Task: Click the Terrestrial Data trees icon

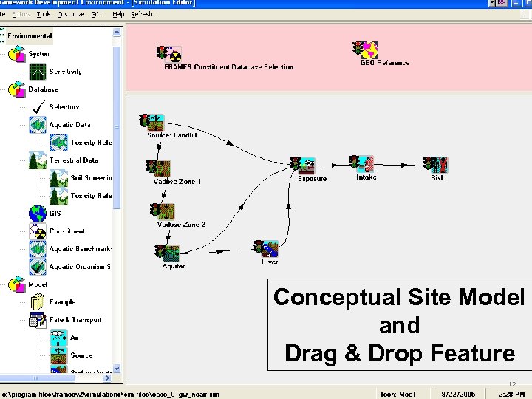Action: click(38, 160)
